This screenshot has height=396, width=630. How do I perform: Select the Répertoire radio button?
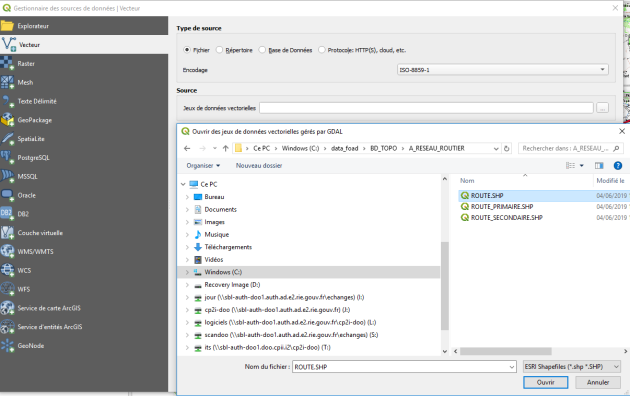pos(219,50)
